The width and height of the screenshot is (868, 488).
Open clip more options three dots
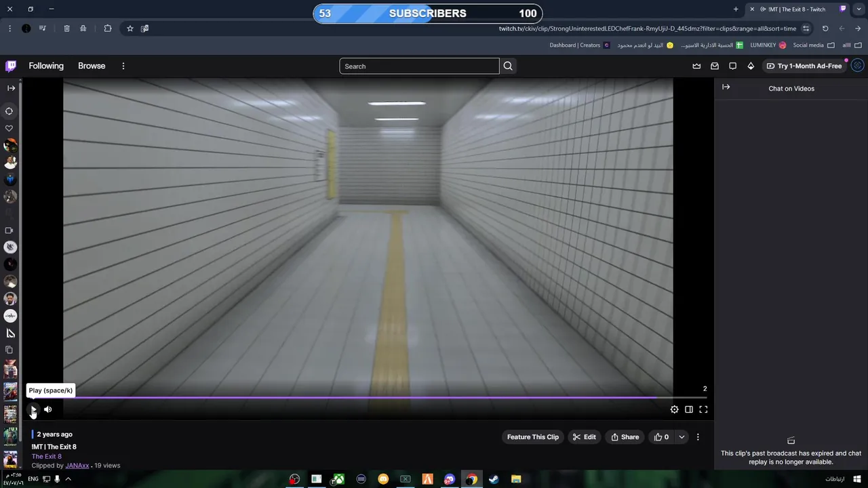(x=698, y=437)
